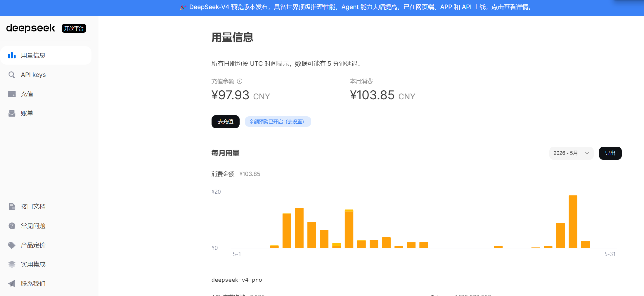
Task: Click the document icon beside 接口文档
Action: click(x=12, y=207)
